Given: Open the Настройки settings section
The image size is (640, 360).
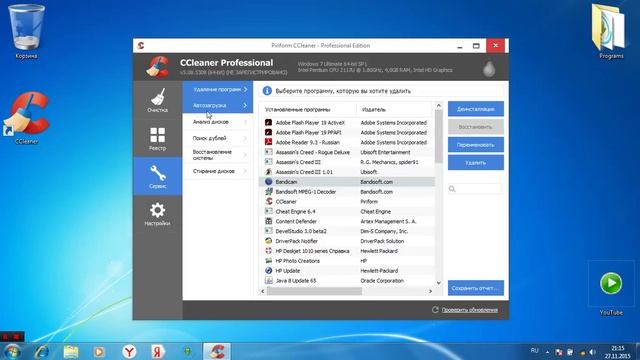Looking at the screenshot, I should 158,214.
